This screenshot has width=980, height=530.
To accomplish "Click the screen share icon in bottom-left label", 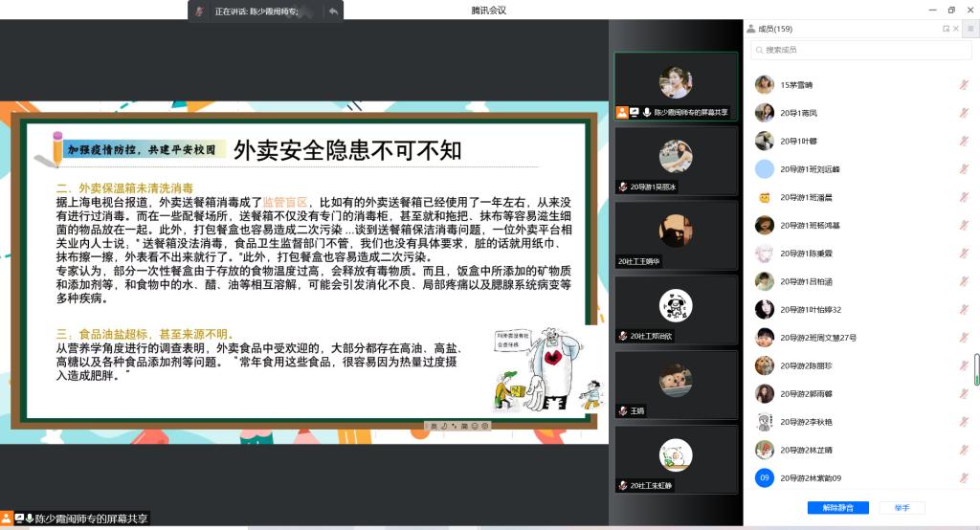I will click(x=19, y=519).
